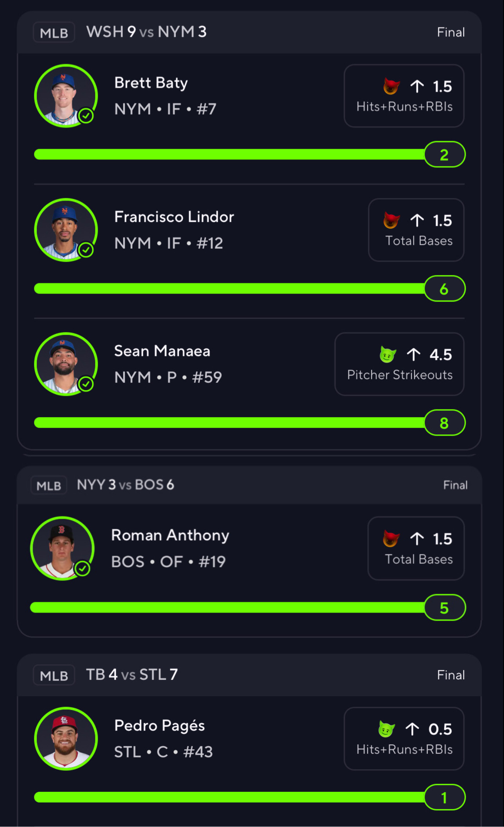Open Sean Manaea's Pitcher Strikeouts stat box
This screenshot has height=827, width=504.
[x=399, y=364]
